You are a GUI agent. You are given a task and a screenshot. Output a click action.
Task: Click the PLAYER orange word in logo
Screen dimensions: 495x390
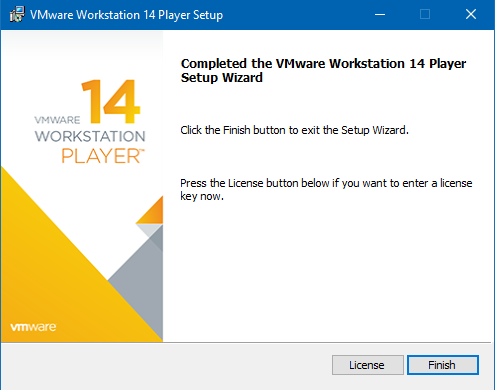[103, 156]
